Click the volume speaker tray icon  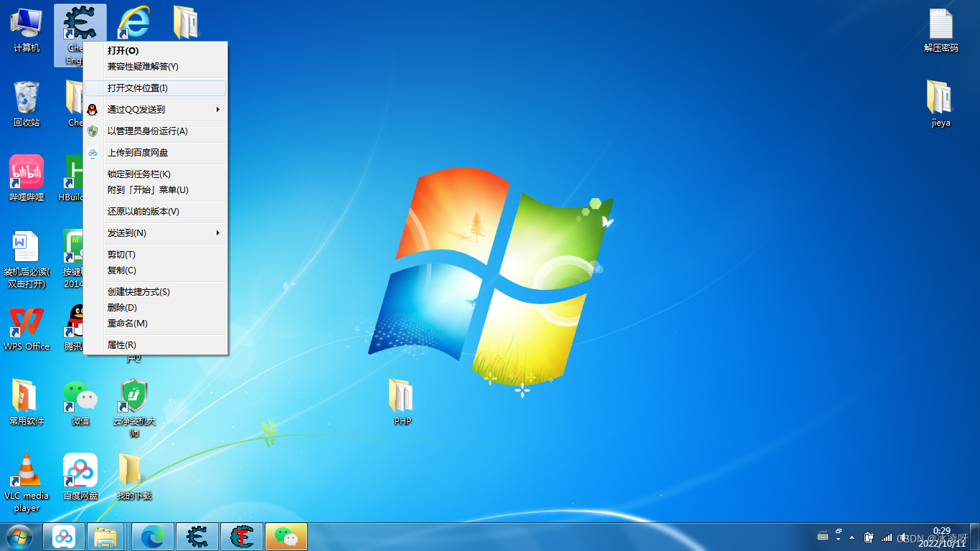coord(903,537)
